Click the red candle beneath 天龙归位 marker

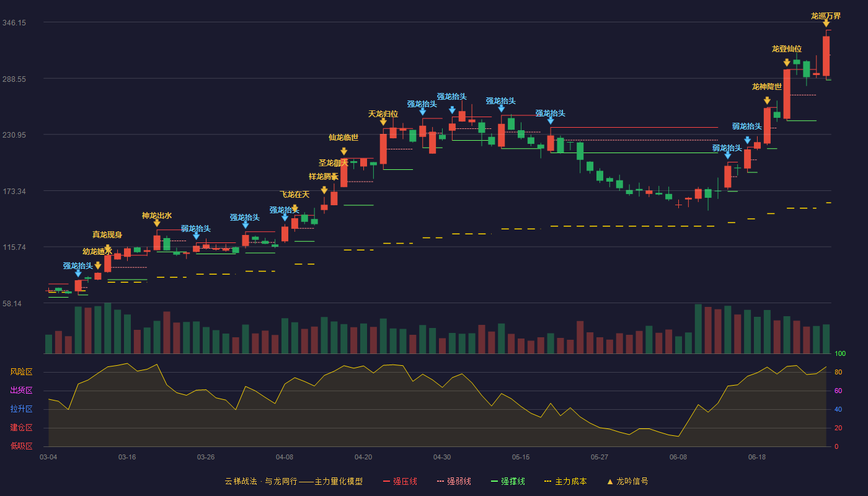click(x=383, y=149)
